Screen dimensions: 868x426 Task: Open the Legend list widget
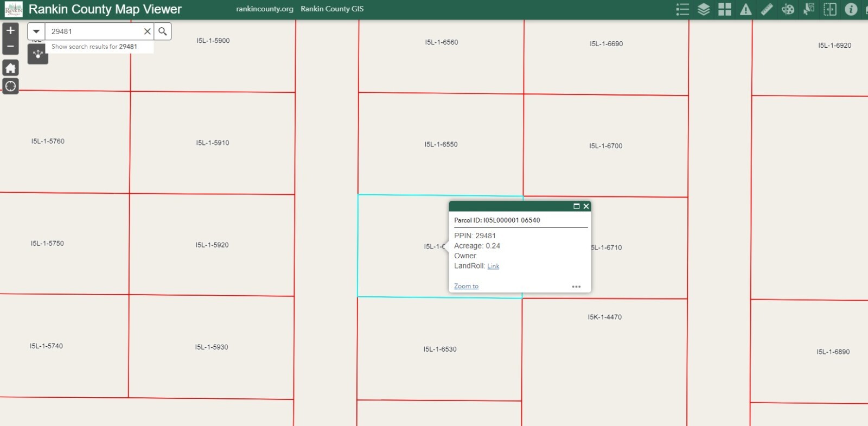tap(682, 9)
